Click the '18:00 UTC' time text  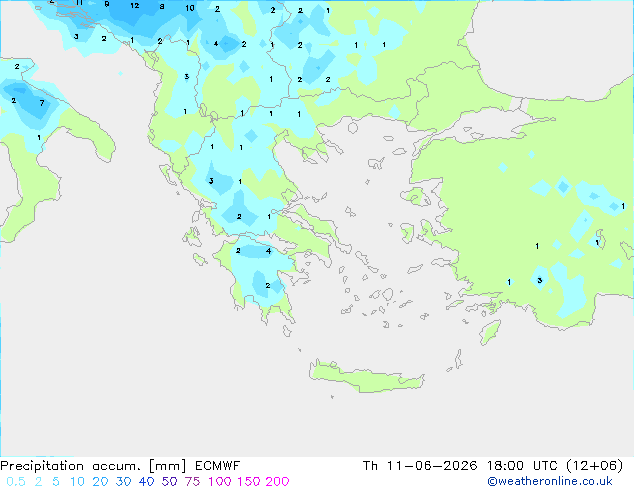click(522, 466)
